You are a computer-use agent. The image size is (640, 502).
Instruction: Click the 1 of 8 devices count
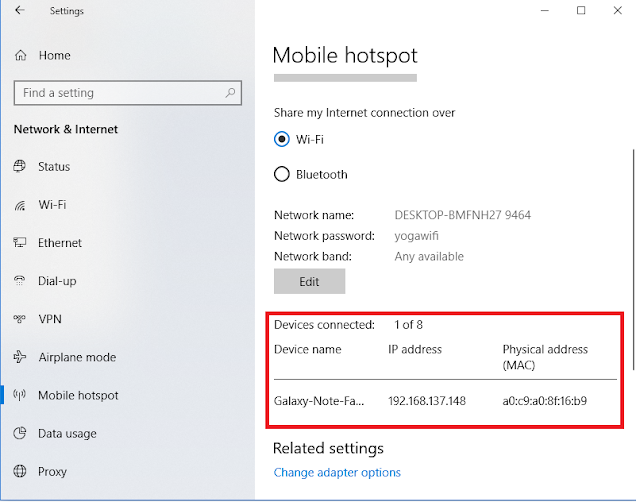(x=409, y=325)
